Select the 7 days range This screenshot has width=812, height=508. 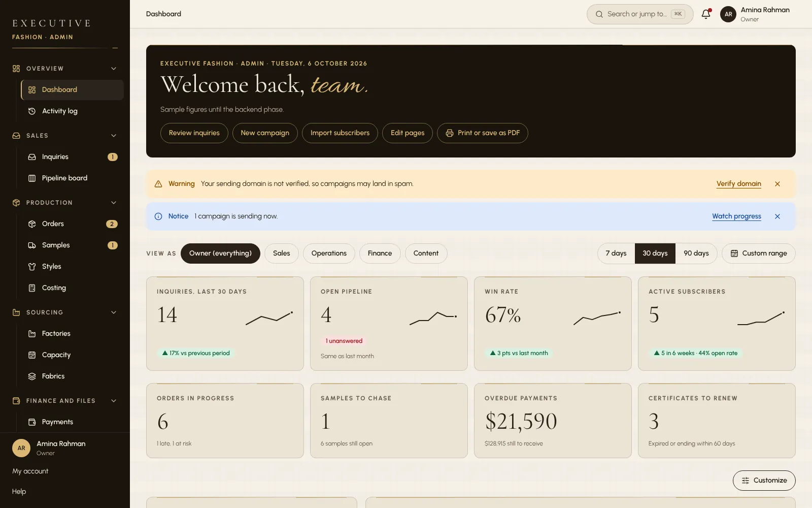click(x=616, y=253)
